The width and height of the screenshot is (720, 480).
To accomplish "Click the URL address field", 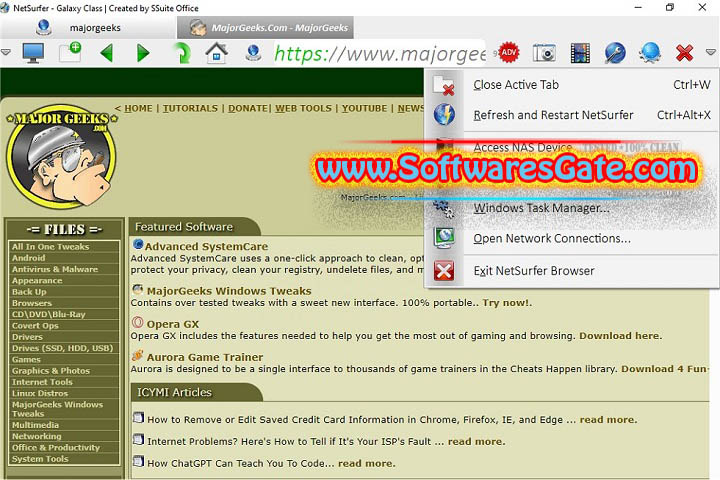I will (x=380, y=54).
